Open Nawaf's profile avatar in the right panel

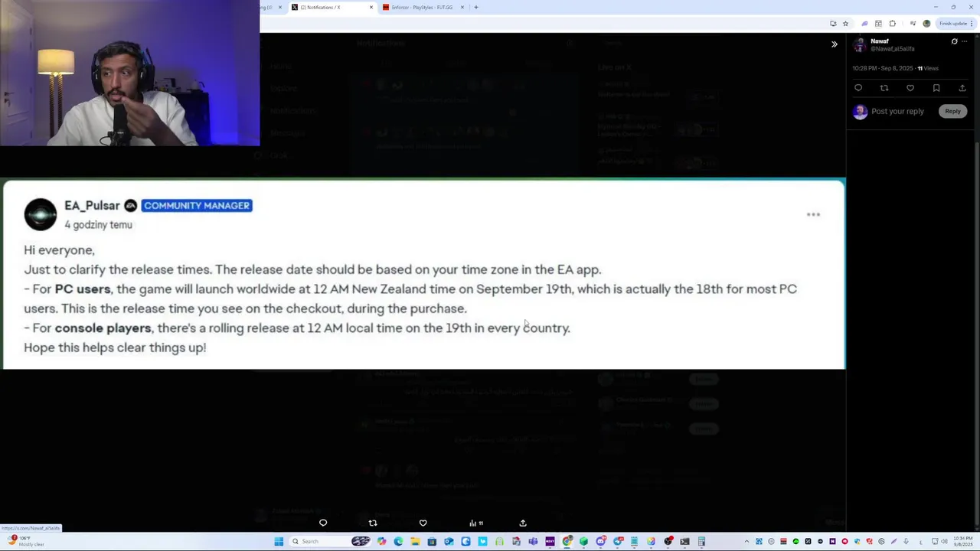click(860, 45)
